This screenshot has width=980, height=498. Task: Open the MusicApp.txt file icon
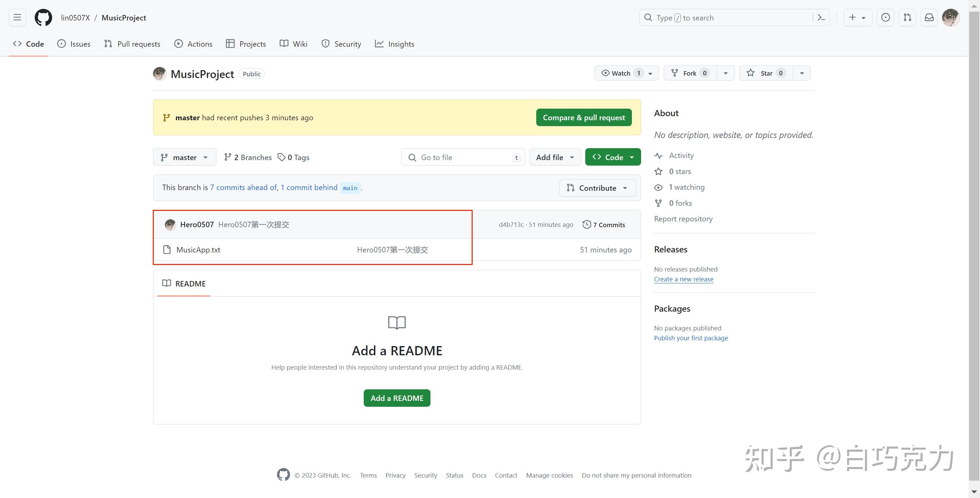167,249
